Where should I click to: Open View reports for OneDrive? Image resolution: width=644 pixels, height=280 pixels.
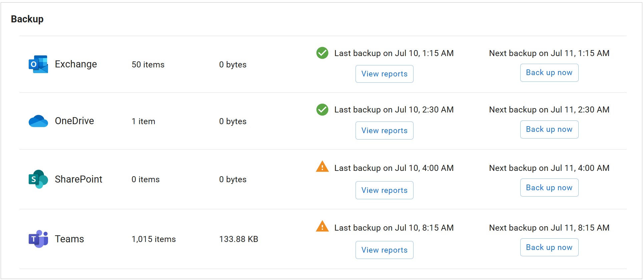coord(385,130)
